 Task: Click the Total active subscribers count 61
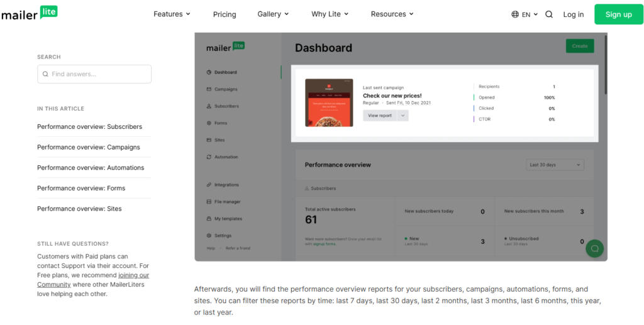(x=311, y=220)
